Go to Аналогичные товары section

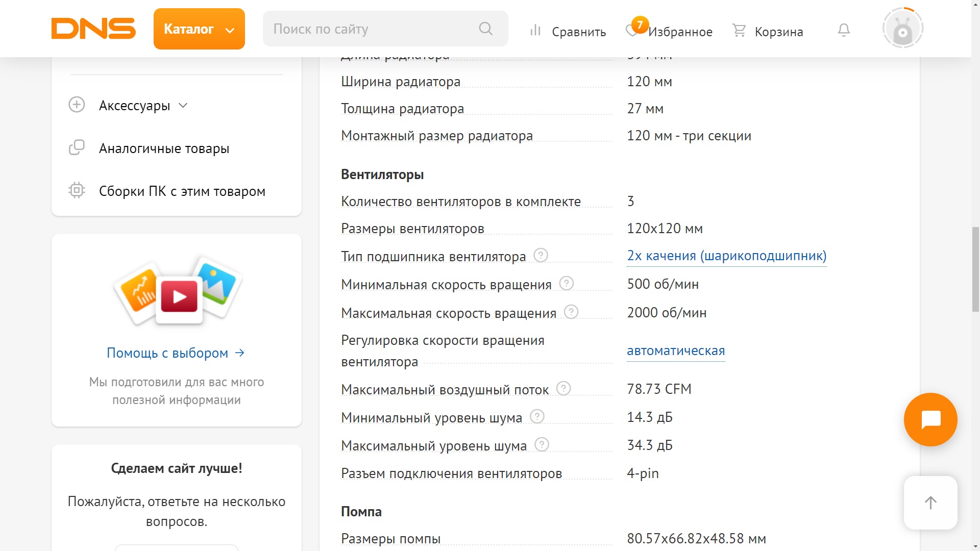click(x=164, y=148)
